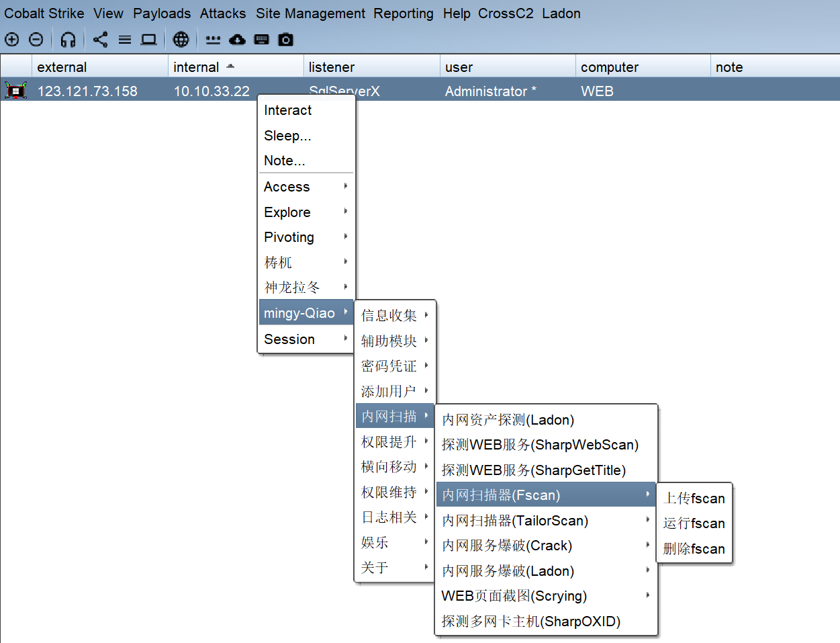This screenshot has height=643, width=840.
Task: Click the laptop targets view icon
Action: click(148, 40)
